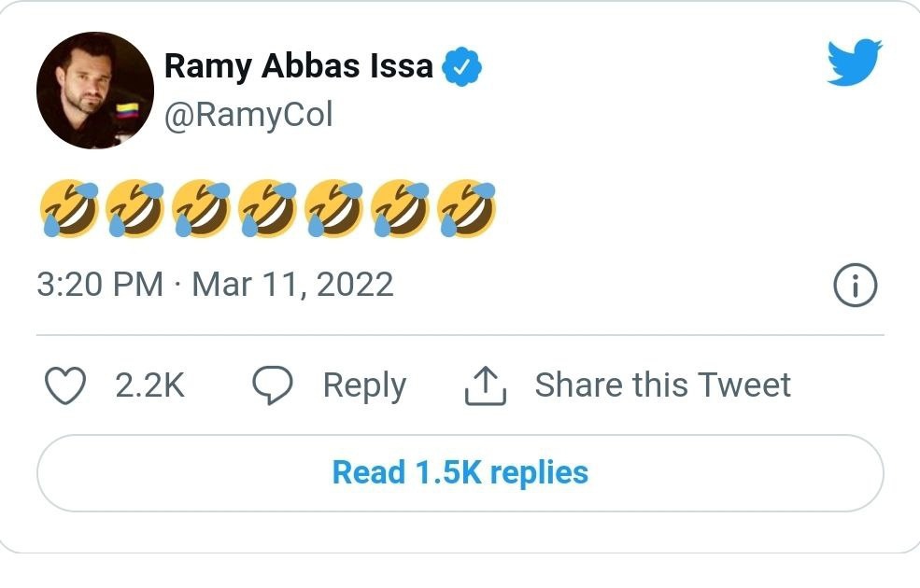920x588 pixels.
Task: Click the first laughing emoji in the tweet
Action: point(69,208)
